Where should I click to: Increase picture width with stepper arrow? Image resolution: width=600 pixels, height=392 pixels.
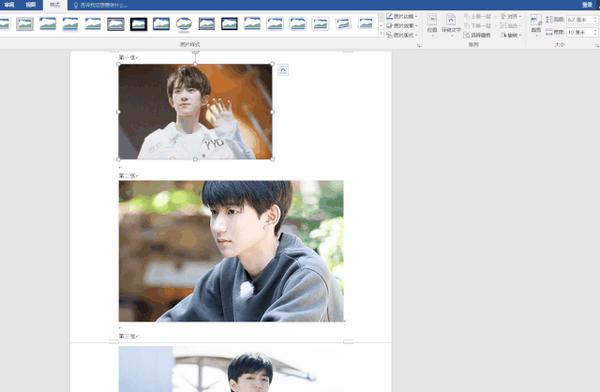pyautogui.click(x=596, y=30)
